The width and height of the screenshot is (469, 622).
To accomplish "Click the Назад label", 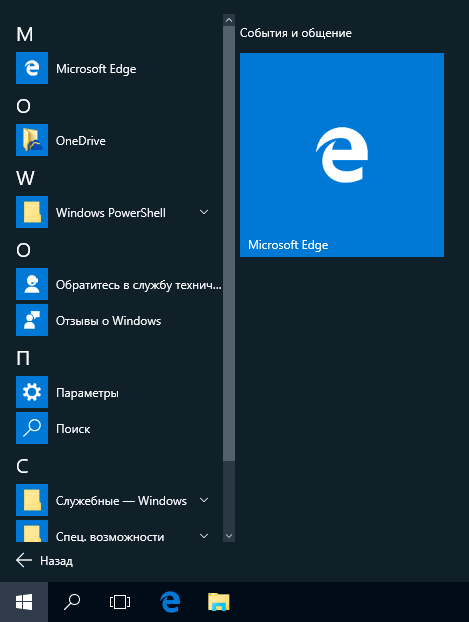I will 56,561.
